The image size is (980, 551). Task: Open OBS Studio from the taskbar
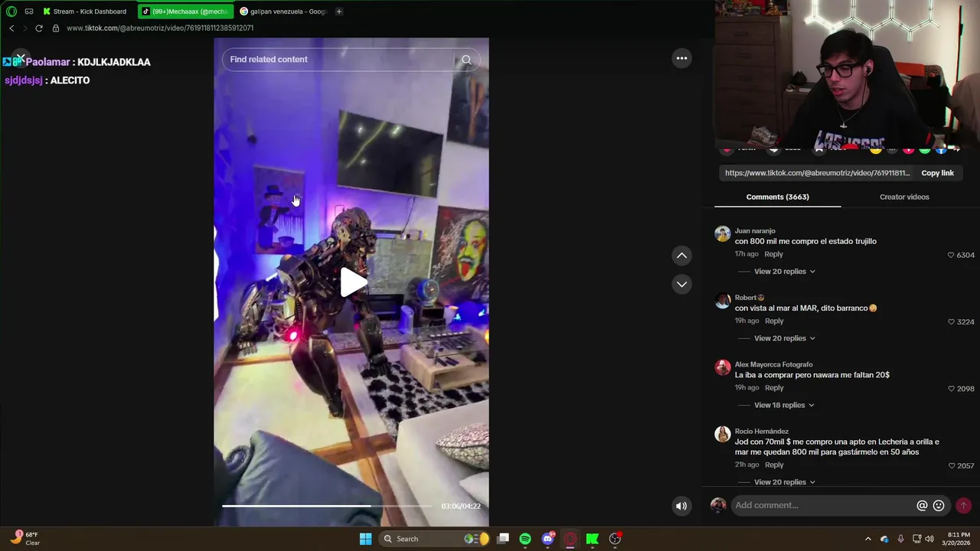(615, 540)
